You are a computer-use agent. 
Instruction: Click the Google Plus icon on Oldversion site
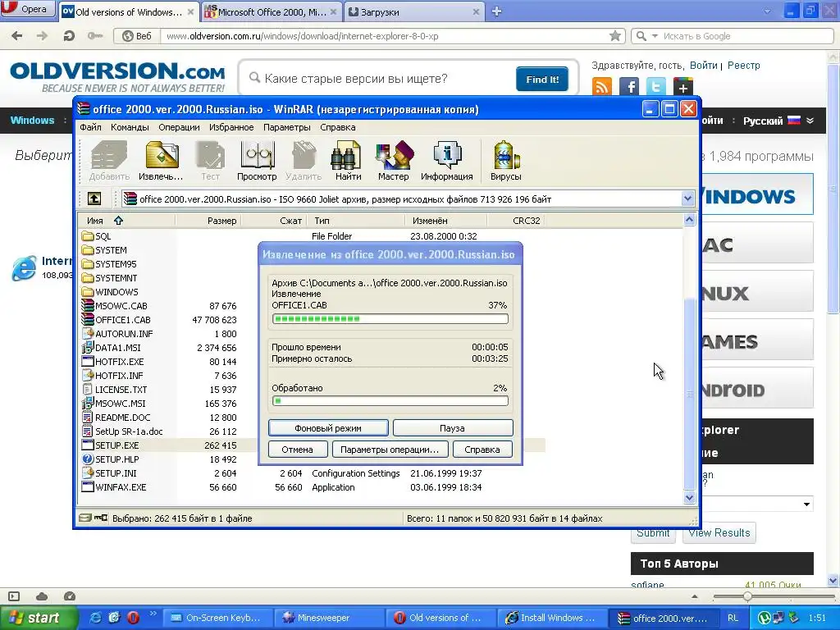pos(683,86)
